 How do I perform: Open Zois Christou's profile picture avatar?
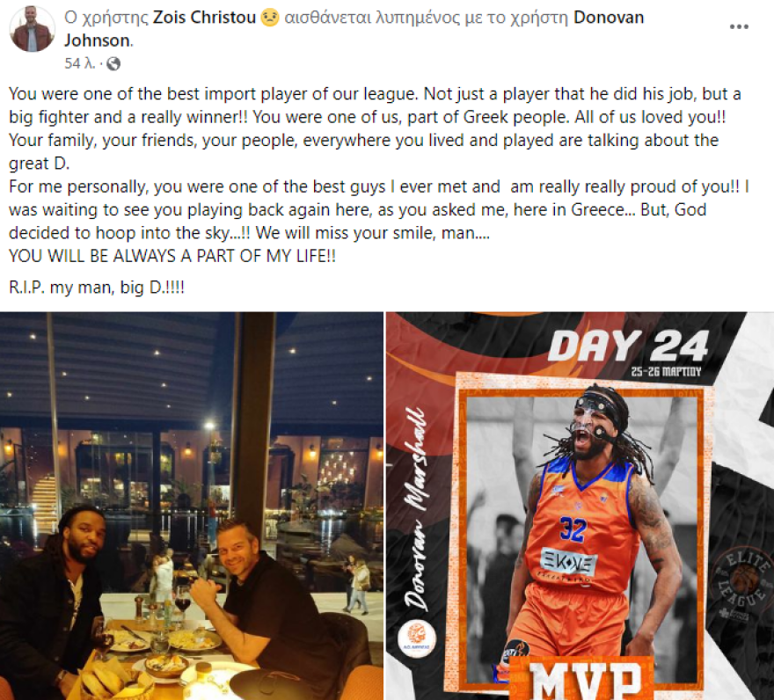coord(32,29)
